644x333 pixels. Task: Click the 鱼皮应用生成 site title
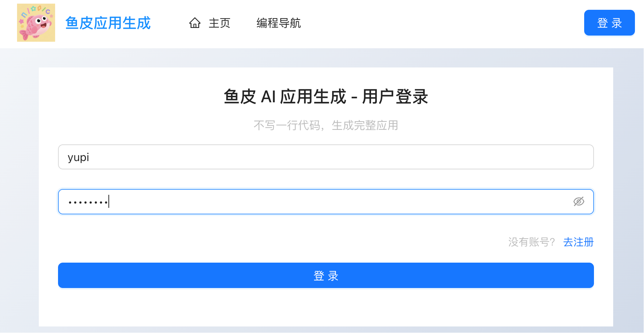[x=108, y=23]
